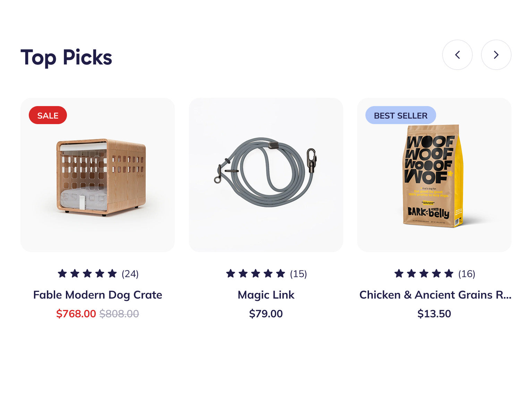
Task: Click the BEST SELLER badge
Action: point(401,115)
